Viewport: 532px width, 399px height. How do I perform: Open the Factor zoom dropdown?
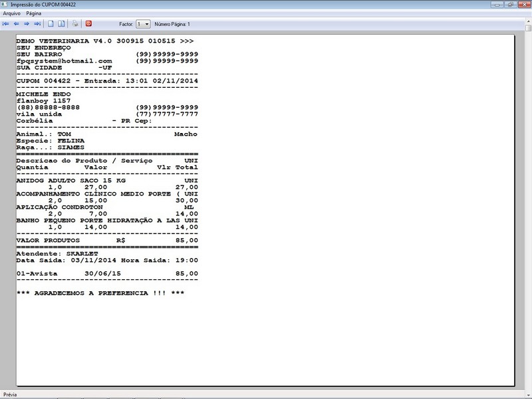pyautogui.click(x=143, y=24)
